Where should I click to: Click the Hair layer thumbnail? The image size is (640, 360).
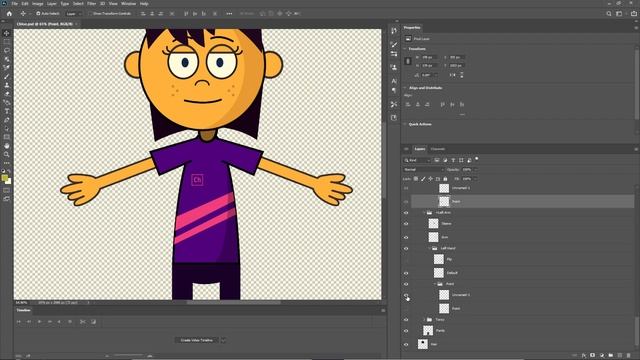pyautogui.click(x=422, y=344)
